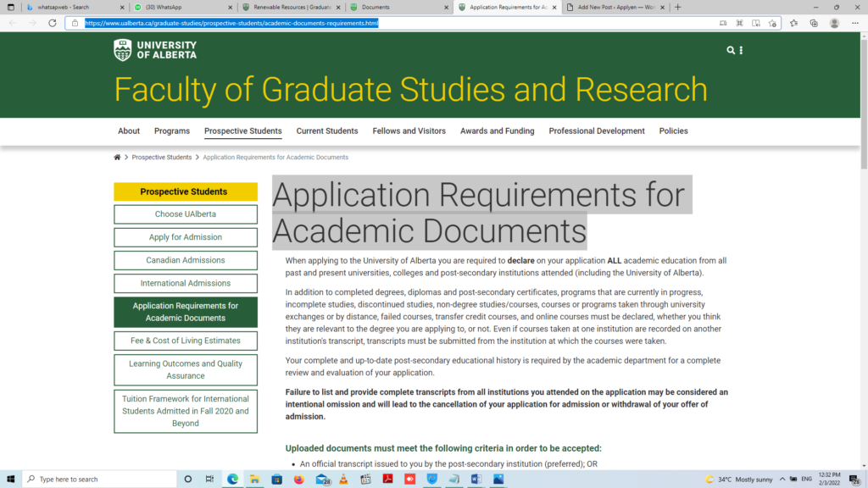868x488 pixels.
Task: Click yellow Prospective Students sidebar header
Action: pyautogui.click(x=186, y=191)
